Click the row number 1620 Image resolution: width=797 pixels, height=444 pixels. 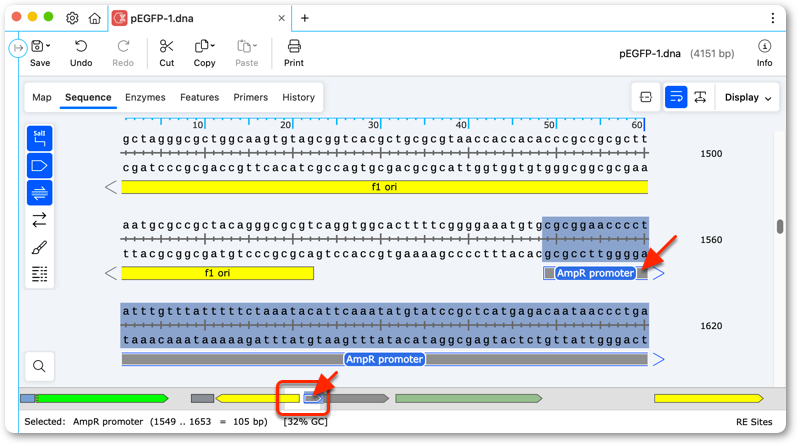click(x=711, y=326)
